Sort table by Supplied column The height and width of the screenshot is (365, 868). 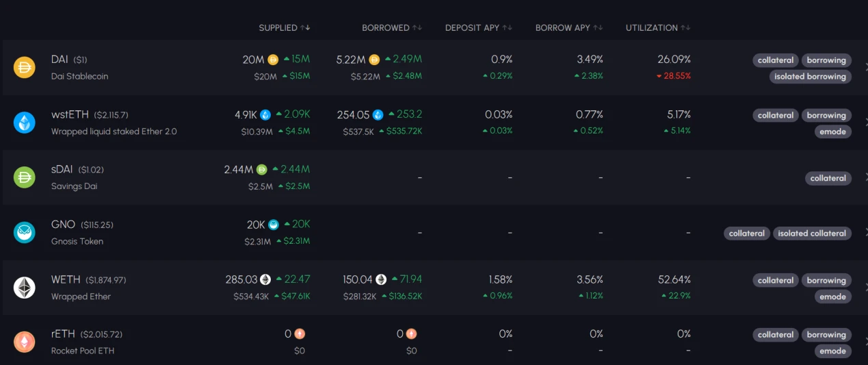(285, 28)
